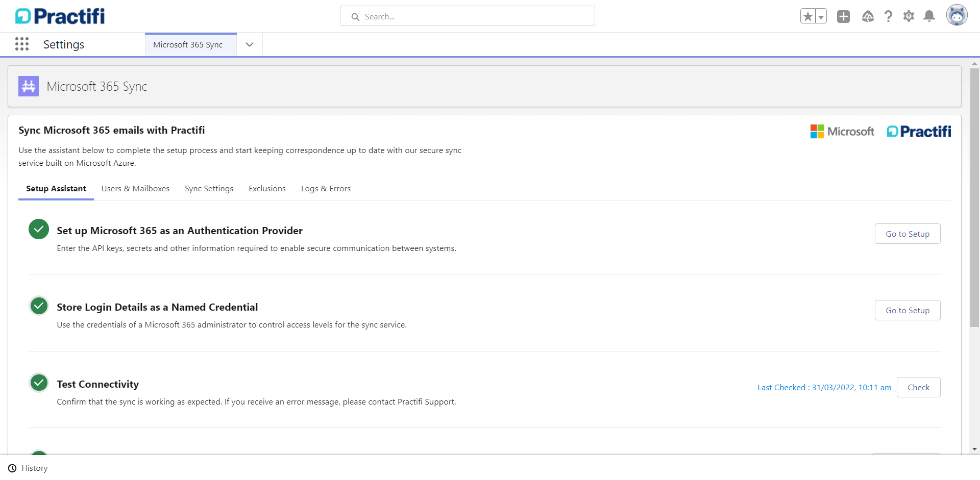Click Go to Setup for Named Credential
The image size is (980, 480).
coord(907,310)
